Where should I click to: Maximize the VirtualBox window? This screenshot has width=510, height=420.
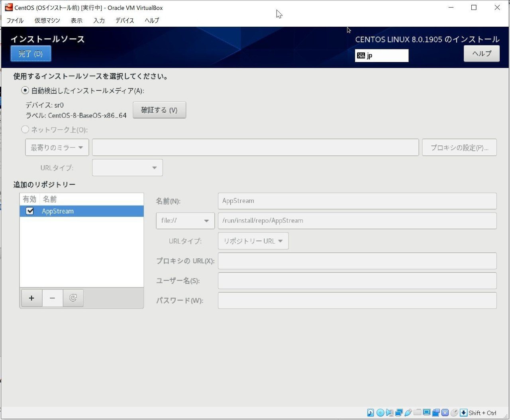coord(474,8)
